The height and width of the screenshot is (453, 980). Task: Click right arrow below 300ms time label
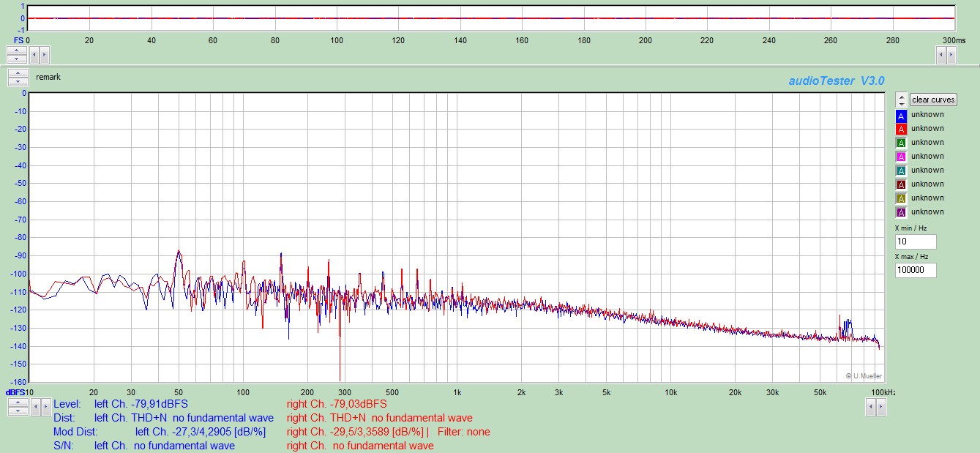[x=951, y=55]
